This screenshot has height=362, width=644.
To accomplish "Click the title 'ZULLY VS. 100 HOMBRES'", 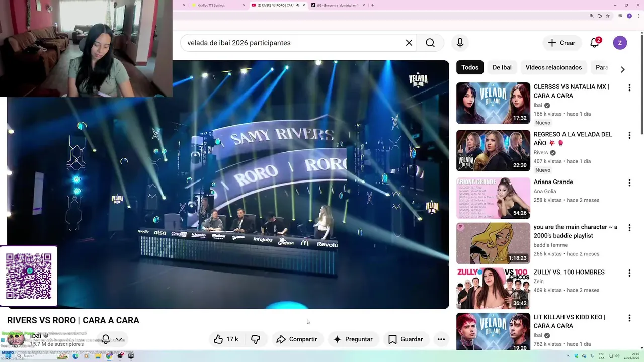I will click(569, 272).
